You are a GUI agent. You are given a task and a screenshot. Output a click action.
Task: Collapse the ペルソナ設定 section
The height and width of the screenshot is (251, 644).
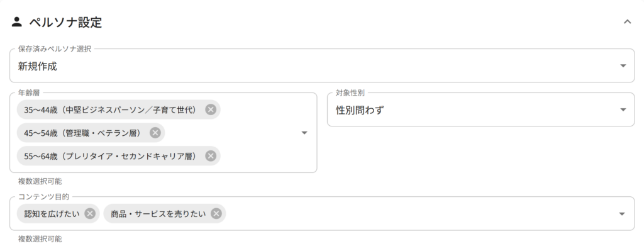tap(627, 22)
